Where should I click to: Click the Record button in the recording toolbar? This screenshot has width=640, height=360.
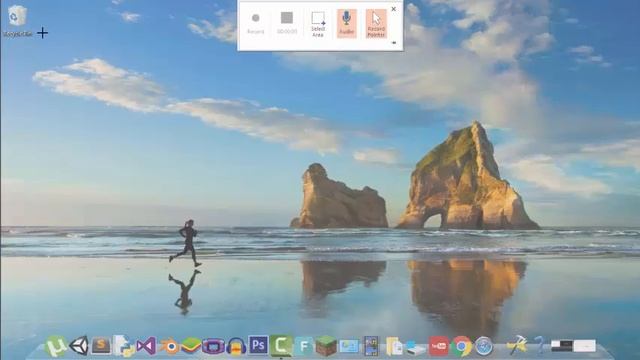pyautogui.click(x=256, y=23)
